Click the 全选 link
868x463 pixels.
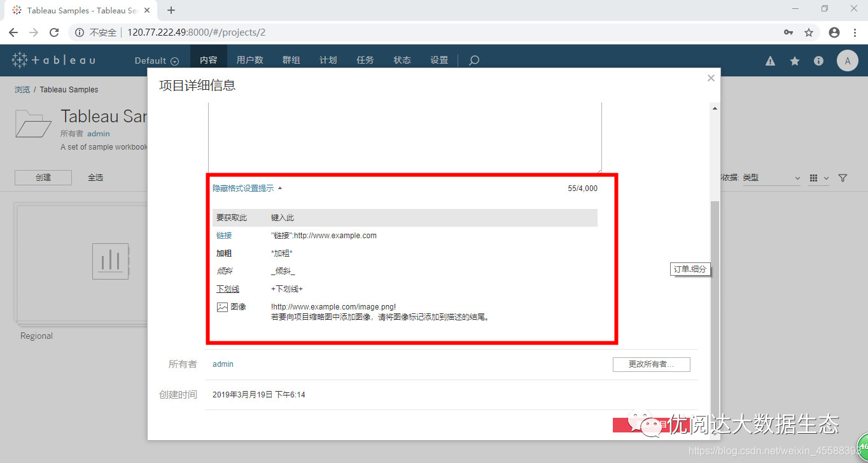click(x=95, y=178)
